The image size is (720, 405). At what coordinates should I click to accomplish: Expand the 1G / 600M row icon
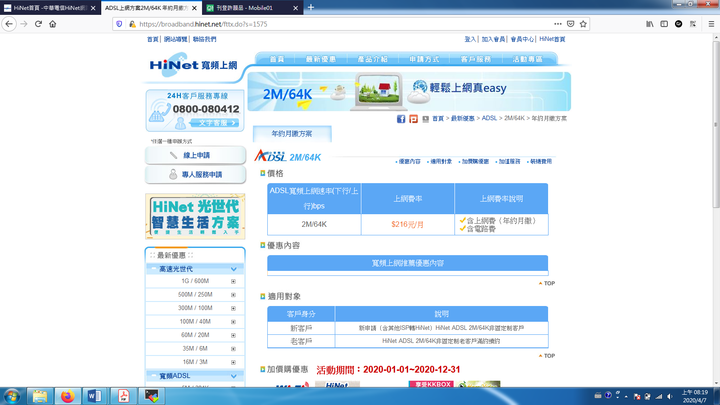233,281
